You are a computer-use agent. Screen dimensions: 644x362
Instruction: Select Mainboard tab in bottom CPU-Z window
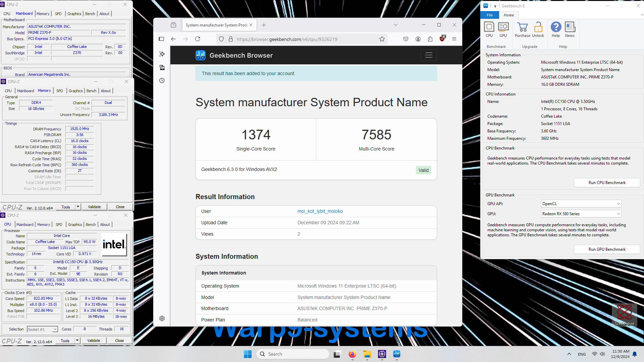pos(25,225)
